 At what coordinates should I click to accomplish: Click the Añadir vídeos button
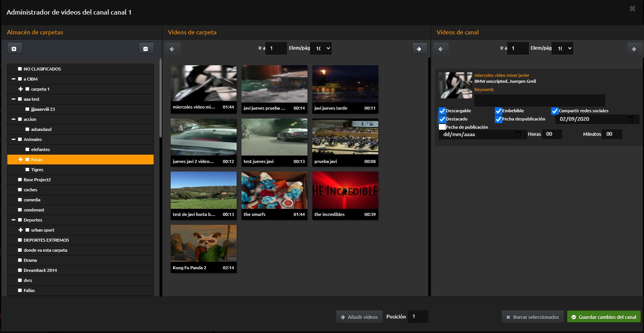(359, 317)
